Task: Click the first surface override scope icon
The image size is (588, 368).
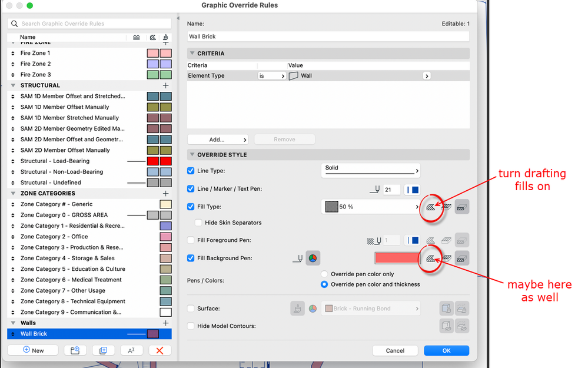Action: tap(446, 309)
